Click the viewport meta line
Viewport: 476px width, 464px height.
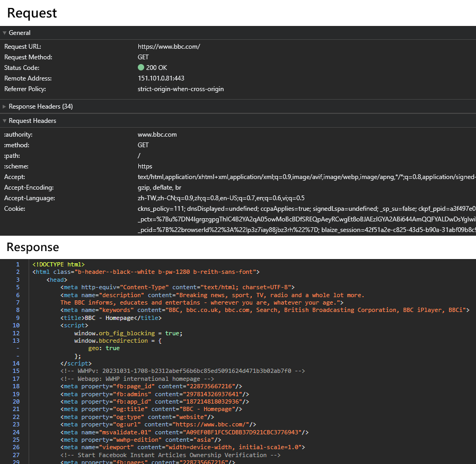(x=182, y=447)
